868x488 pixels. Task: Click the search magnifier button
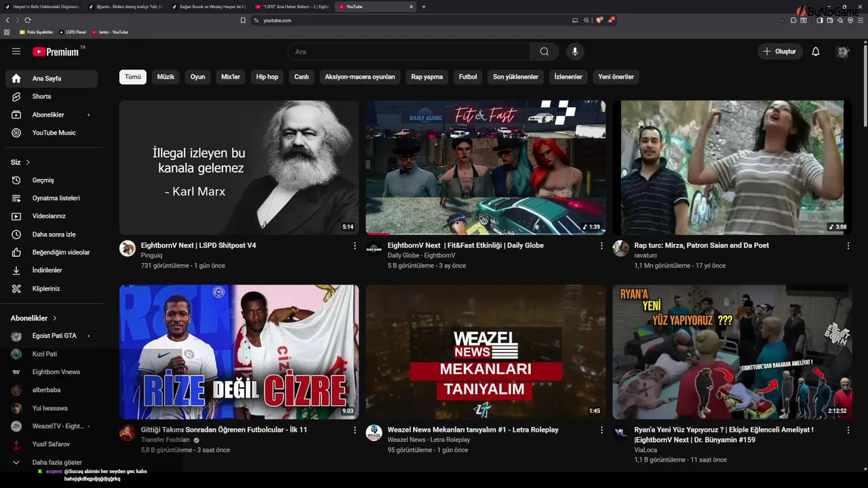[x=545, y=52]
